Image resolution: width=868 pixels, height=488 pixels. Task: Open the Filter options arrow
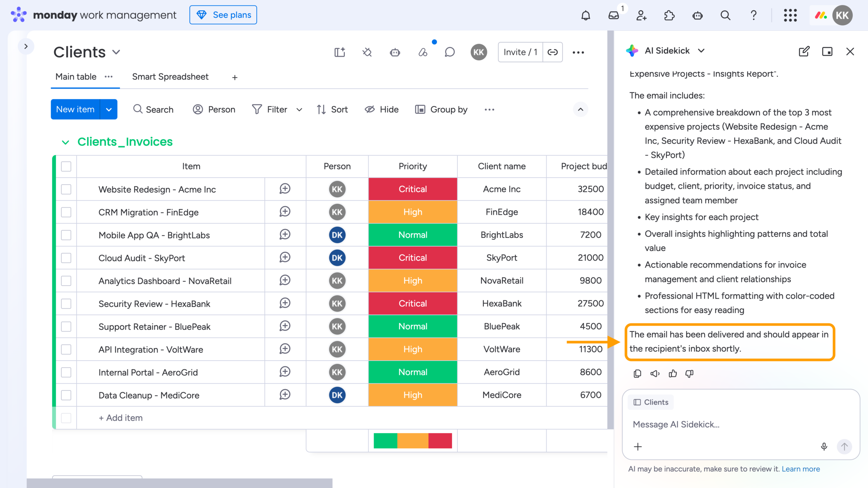pyautogui.click(x=299, y=109)
